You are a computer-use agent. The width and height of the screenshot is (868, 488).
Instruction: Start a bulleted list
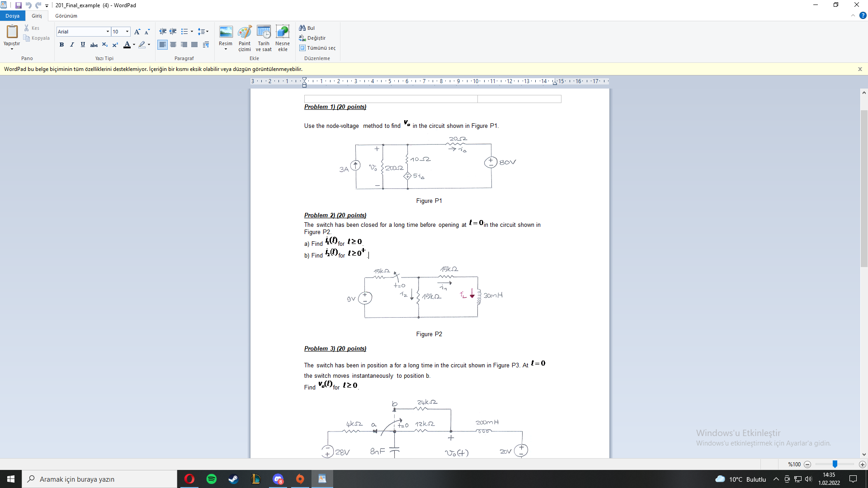pyautogui.click(x=184, y=32)
